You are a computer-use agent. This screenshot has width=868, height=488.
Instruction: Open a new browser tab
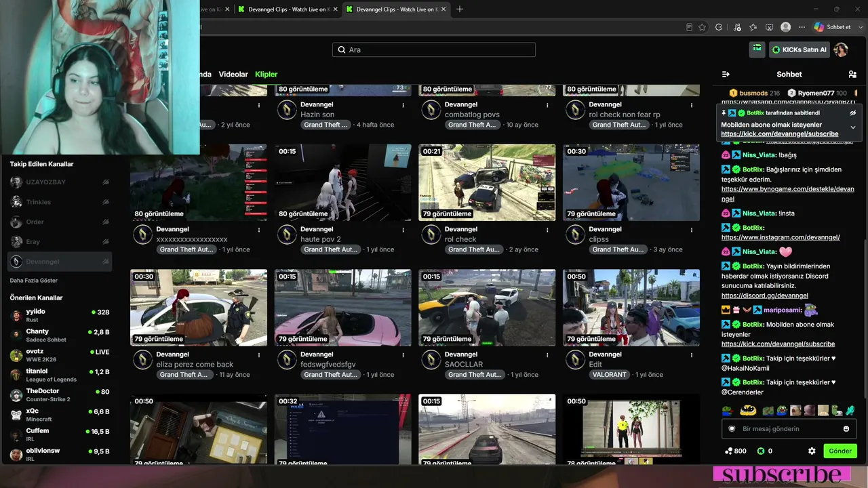point(460,9)
